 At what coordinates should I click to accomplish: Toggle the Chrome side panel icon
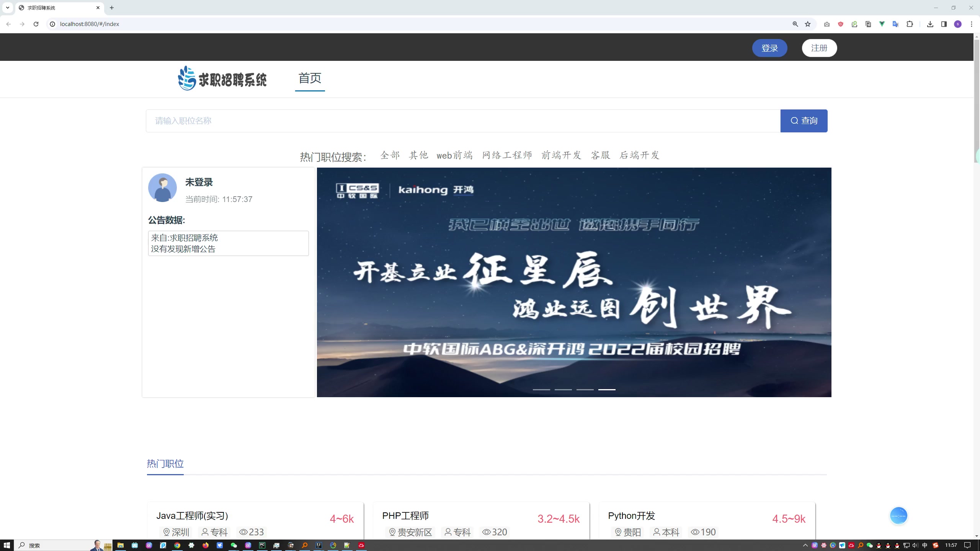(944, 24)
